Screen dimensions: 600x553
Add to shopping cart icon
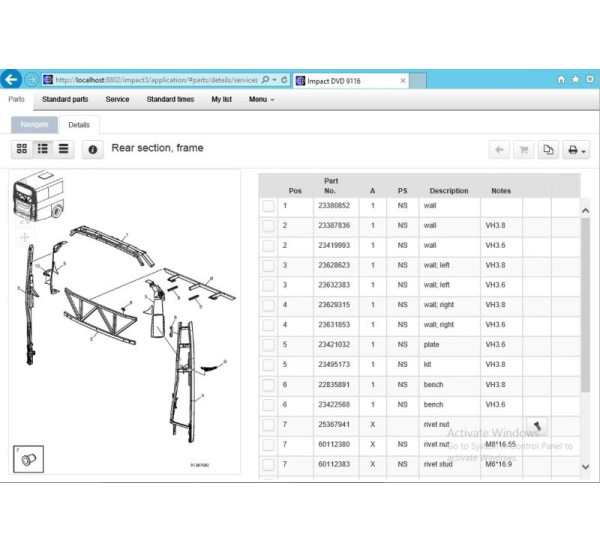click(x=522, y=150)
